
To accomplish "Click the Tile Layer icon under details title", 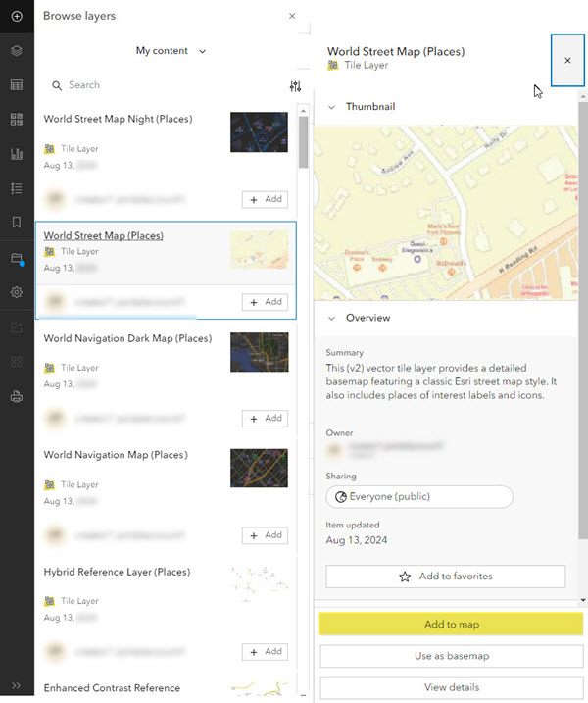I will point(333,66).
